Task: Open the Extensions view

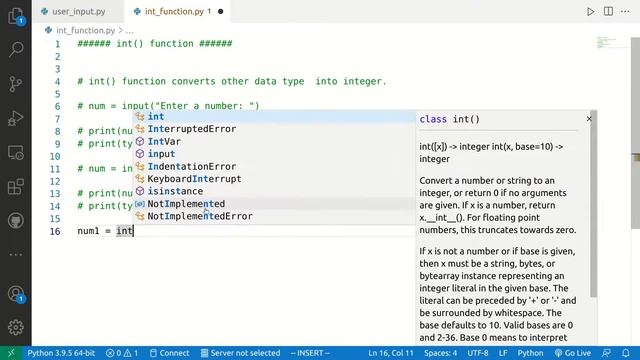Action: pos(16,187)
